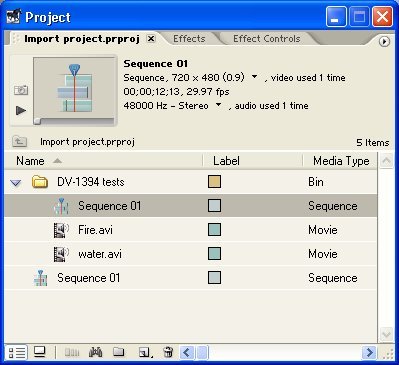The image size is (399, 365).
Task: Open the panel flyout menu arrow
Action: (384, 42)
